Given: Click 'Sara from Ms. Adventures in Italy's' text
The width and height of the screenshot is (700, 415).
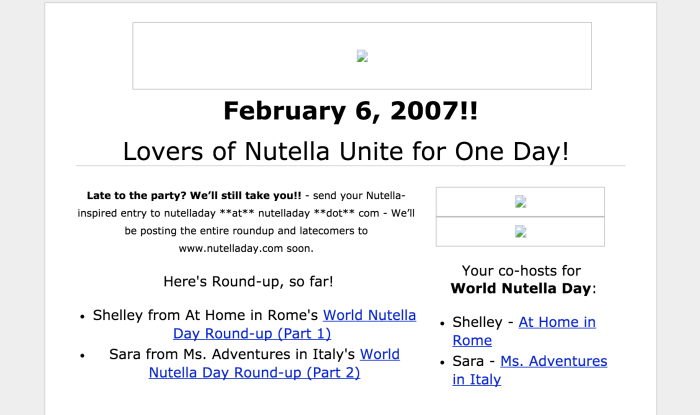Looking at the screenshot, I should click(232, 354).
